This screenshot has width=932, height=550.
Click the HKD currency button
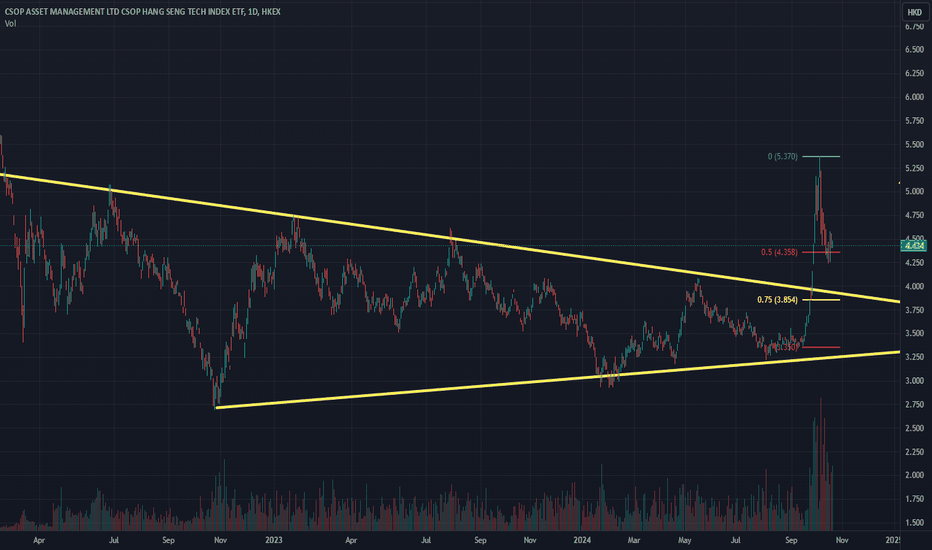point(915,11)
